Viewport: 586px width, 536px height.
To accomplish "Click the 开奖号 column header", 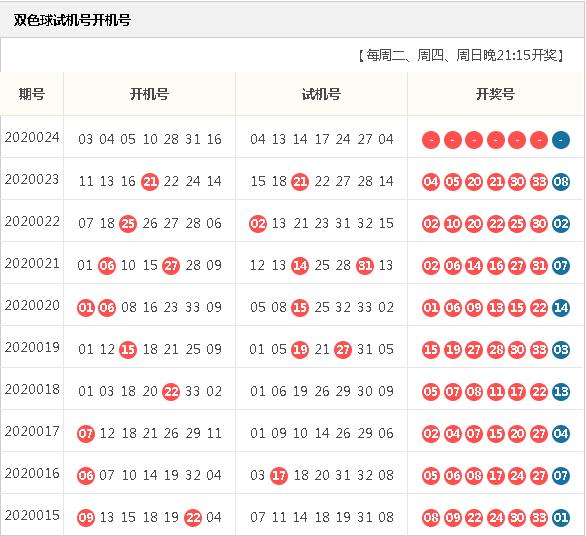I will [496, 94].
